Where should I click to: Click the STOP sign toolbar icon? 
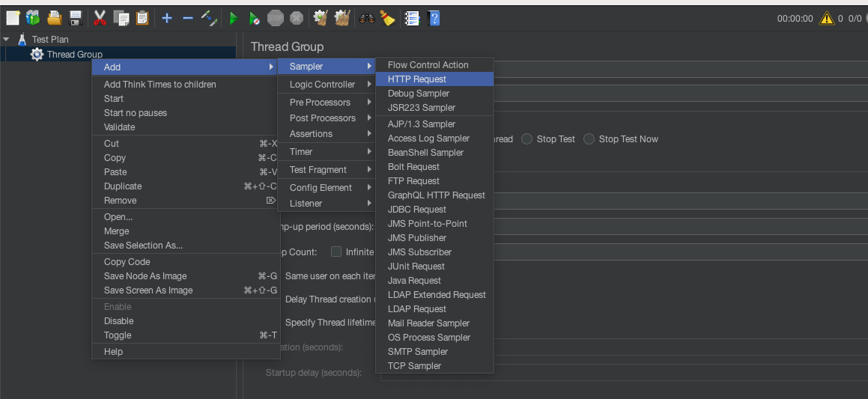275,18
